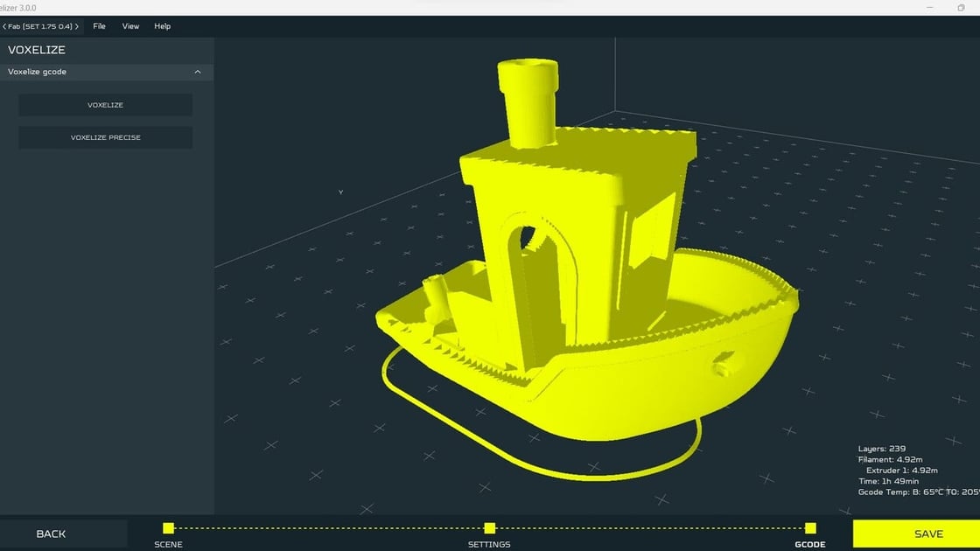Run VOXELIZE PRECISE
Screen dimensions: 980x551
tap(105, 137)
